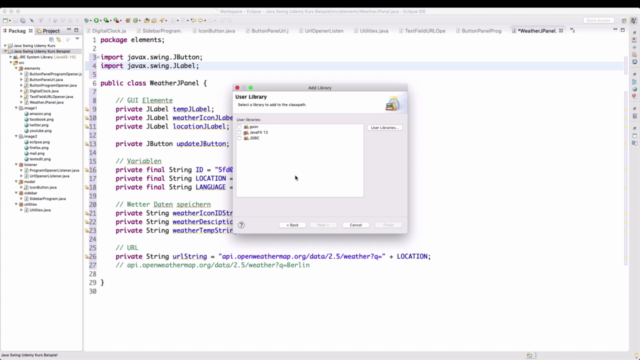Select DigitalClock.java in Package Explorer

tap(44, 91)
